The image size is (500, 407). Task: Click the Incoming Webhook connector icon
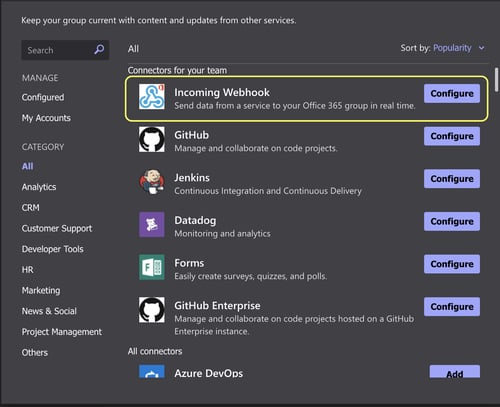click(x=152, y=97)
